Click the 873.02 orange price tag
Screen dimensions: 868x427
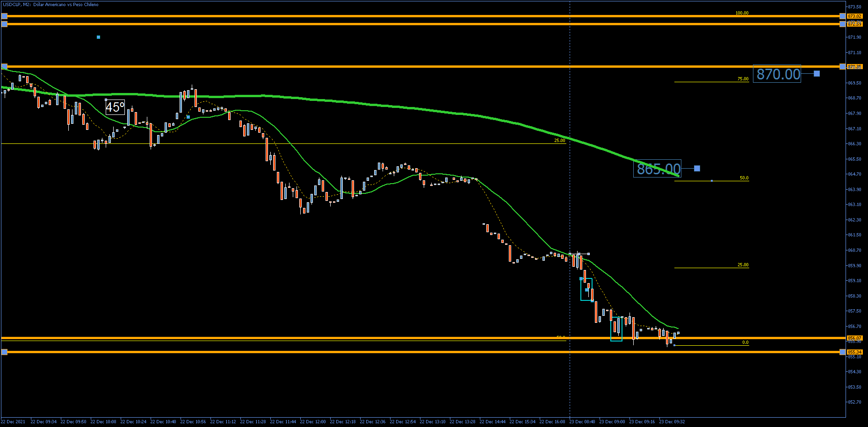click(854, 16)
